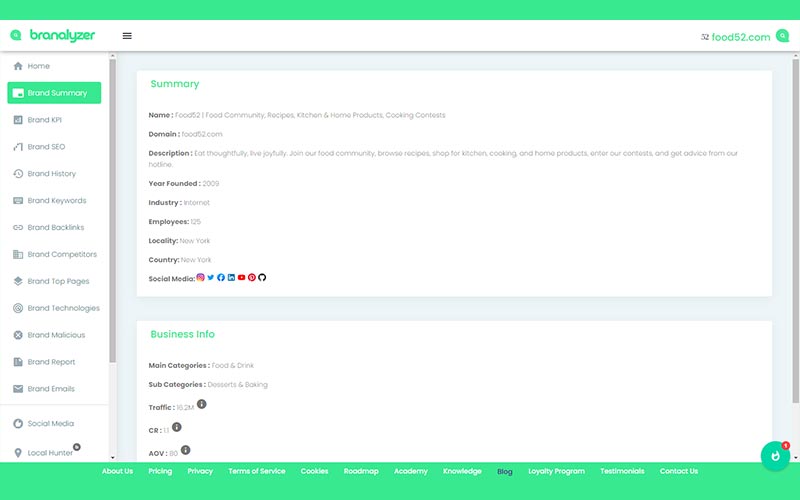
Task: Click the food52.com domain label
Action: click(x=740, y=37)
